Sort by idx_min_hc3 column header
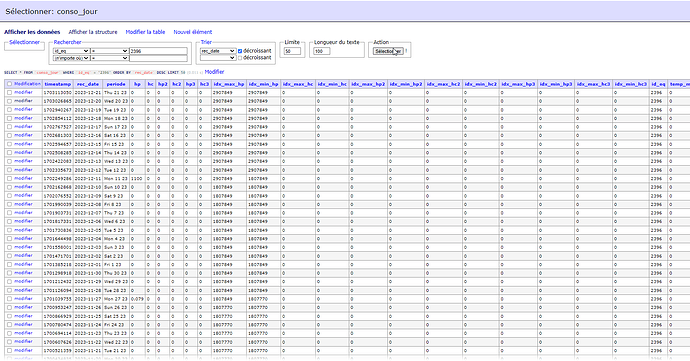The image size is (690, 361). 631,84
